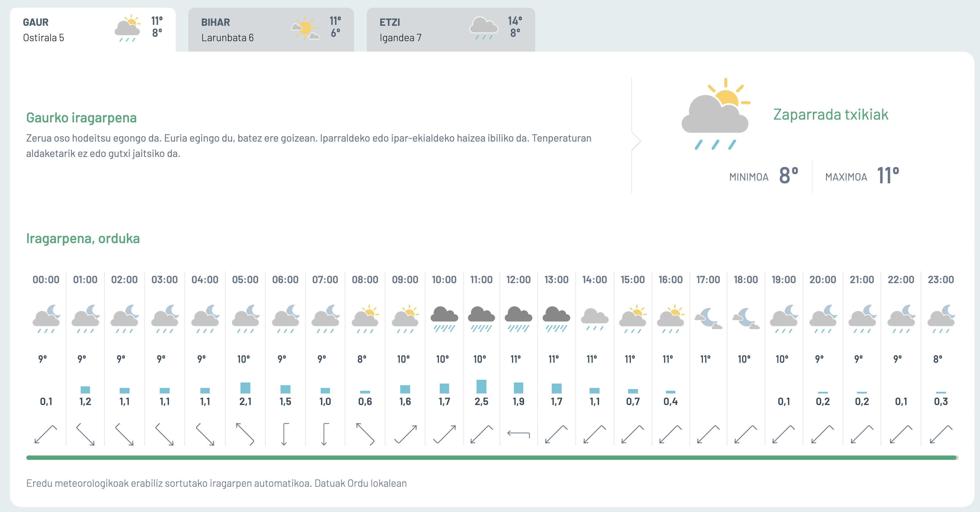Click the 23:00 hour label
This screenshot has width=980, height=512.
tap(941, 280)
